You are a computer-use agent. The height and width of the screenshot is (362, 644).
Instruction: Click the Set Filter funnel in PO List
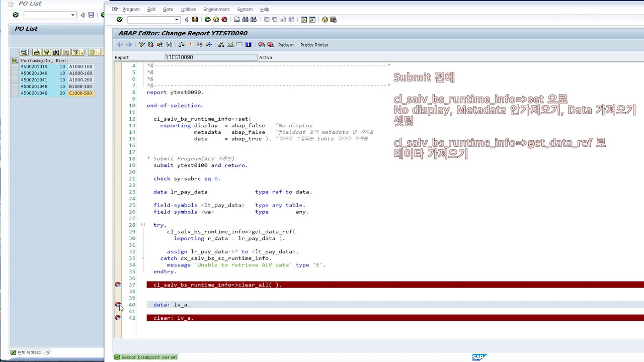coord(75,52)
